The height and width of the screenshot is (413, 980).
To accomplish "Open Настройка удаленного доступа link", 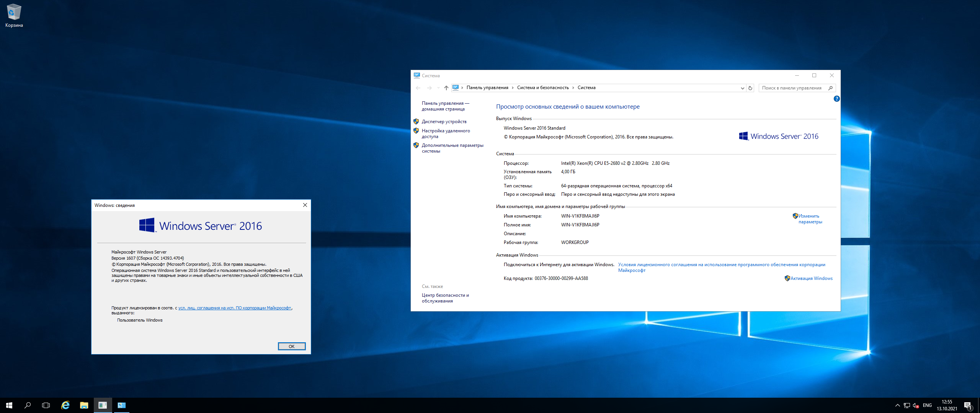I will pos(446,133).
